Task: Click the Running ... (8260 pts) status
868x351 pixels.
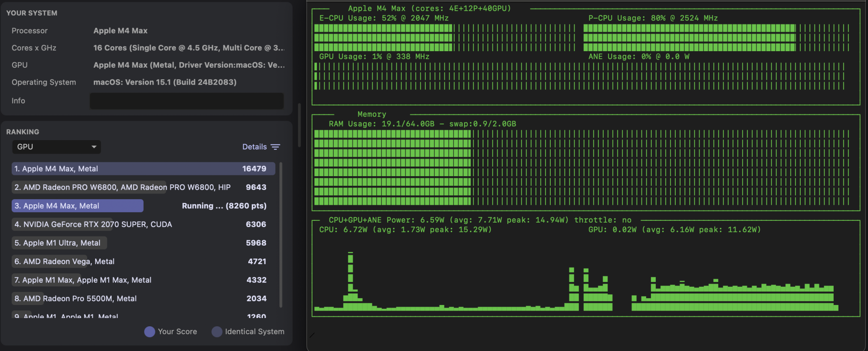Action: click(x=224, y=206)
